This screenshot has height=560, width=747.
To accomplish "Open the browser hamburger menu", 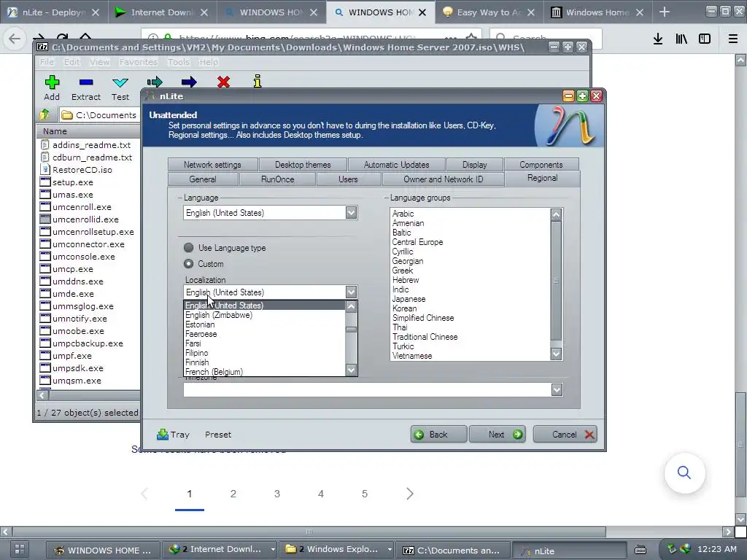I will [x=732, y=39].
